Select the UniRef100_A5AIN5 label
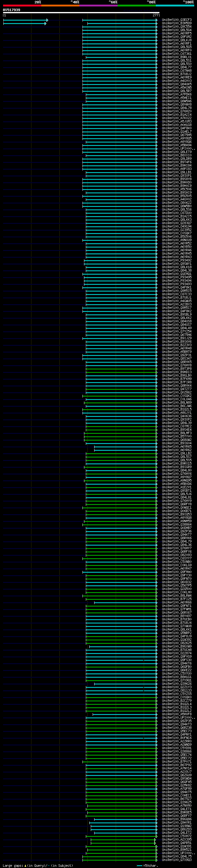This screenshot has width=197, height=868. 177,88
